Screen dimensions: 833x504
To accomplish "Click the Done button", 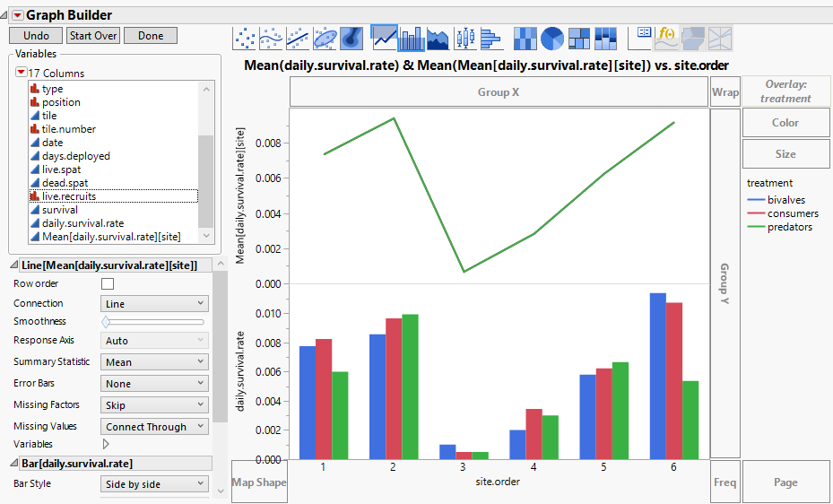I will [151, 36].
